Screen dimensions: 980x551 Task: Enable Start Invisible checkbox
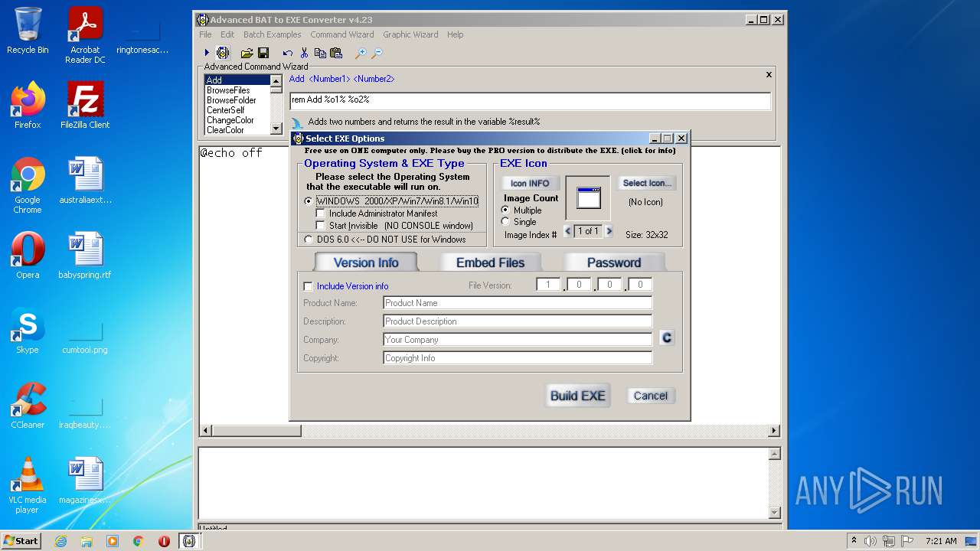coord(321,226)
